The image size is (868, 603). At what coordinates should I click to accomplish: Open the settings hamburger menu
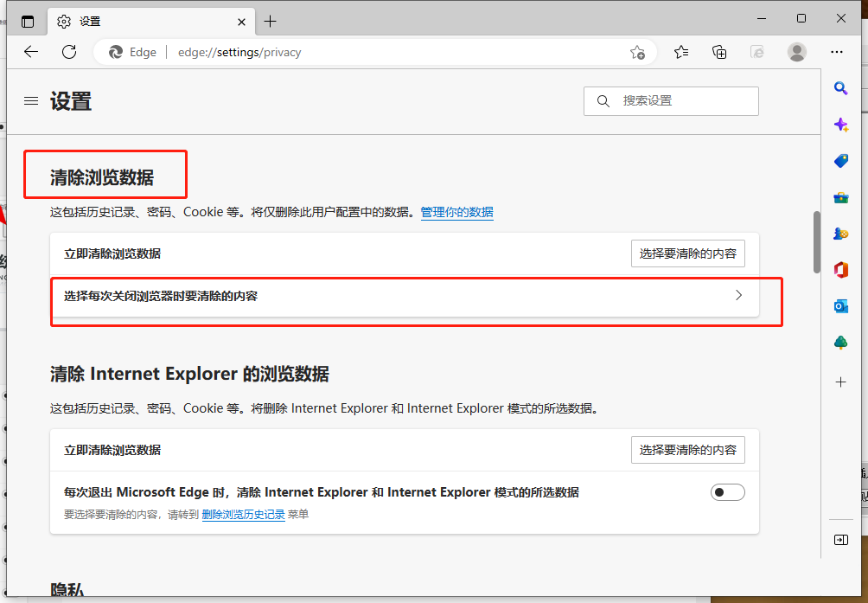tap(31, 100)
